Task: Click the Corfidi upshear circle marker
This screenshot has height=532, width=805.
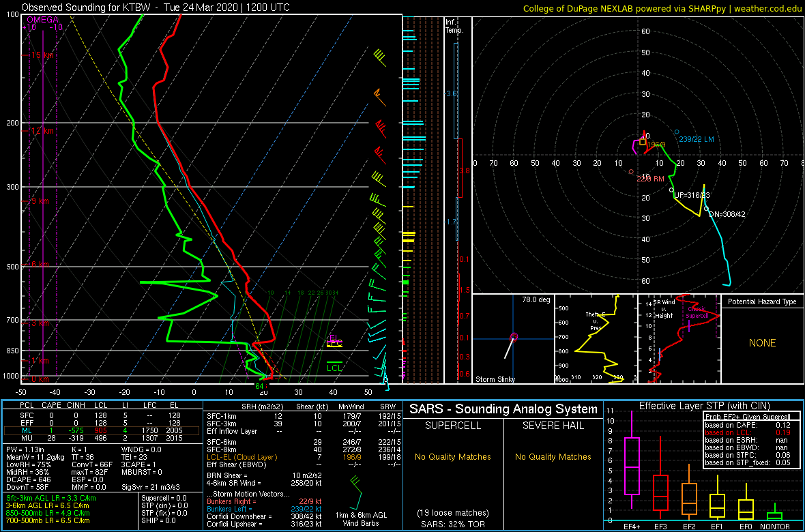Action: 671,190
